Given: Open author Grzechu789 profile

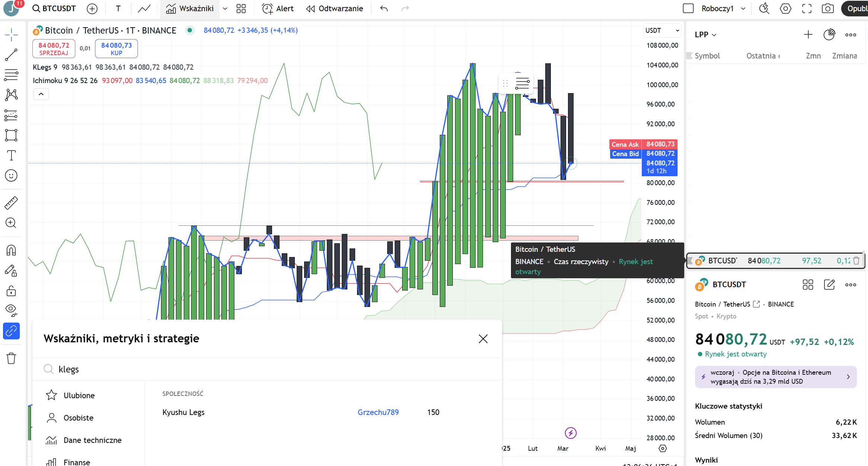Looking at the screenshot, I should pos(378,412).
